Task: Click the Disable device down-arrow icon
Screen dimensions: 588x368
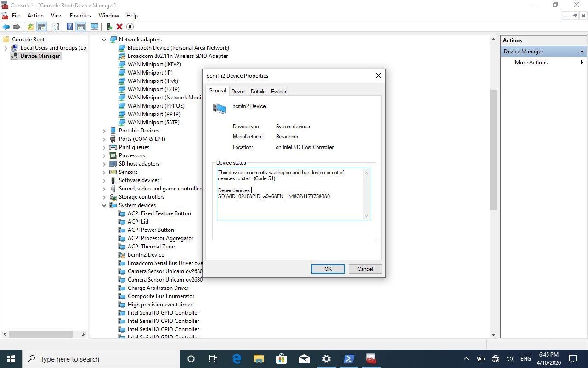Action: pyautogui.click(x=130, y=27)
